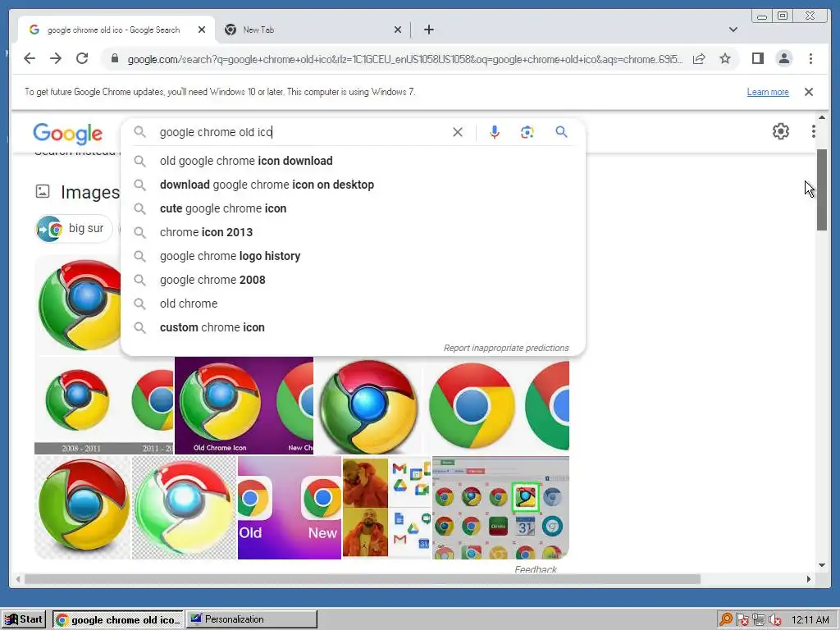Screen dimensions: 840x630
Task: Open the glossy 3D Chrome logo thumbnail
Action: coord(368,405)
